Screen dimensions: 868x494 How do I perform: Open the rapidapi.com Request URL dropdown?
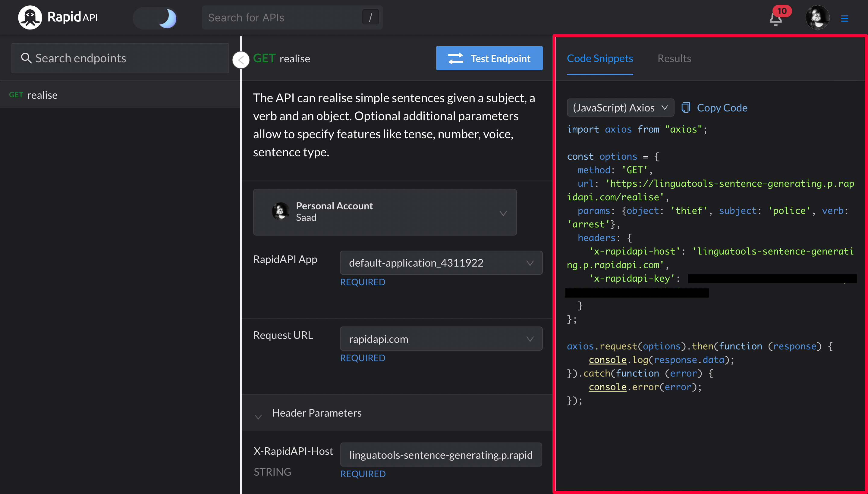click(441, 339)
